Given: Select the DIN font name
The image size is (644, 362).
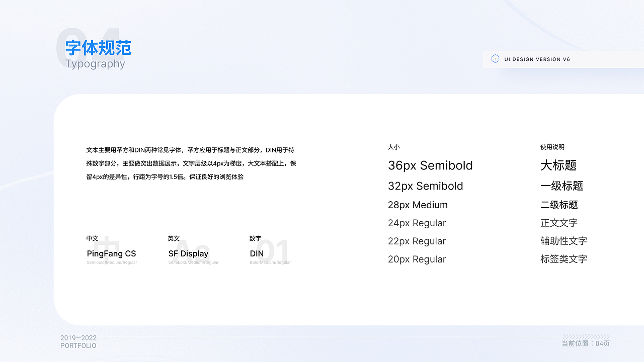Looking at the screenshot, I should coord(257,254).
